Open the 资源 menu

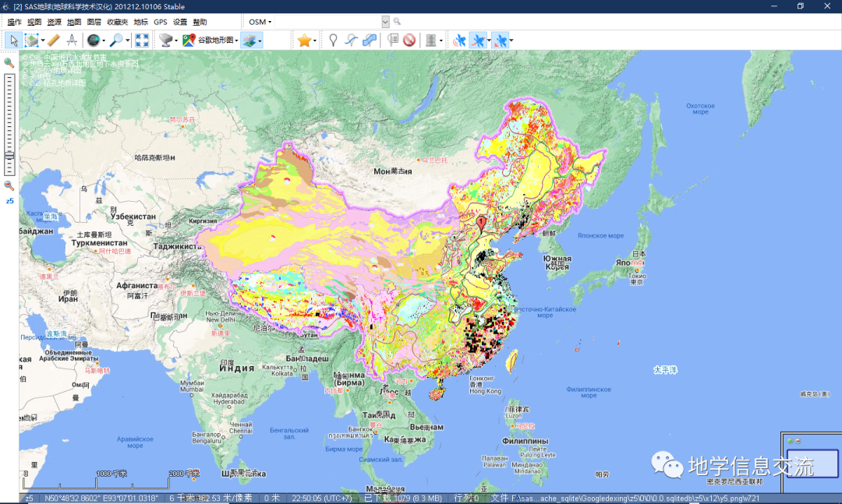point(55,22)
